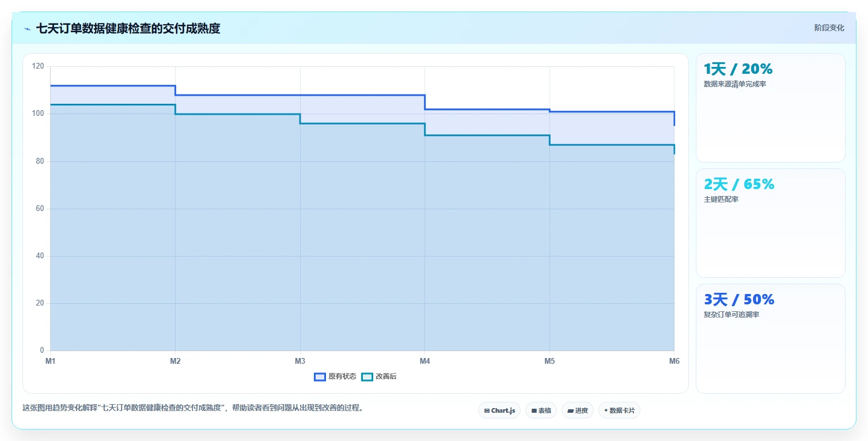
Task: Click the lightning icon beside the title
Action: 27,29
